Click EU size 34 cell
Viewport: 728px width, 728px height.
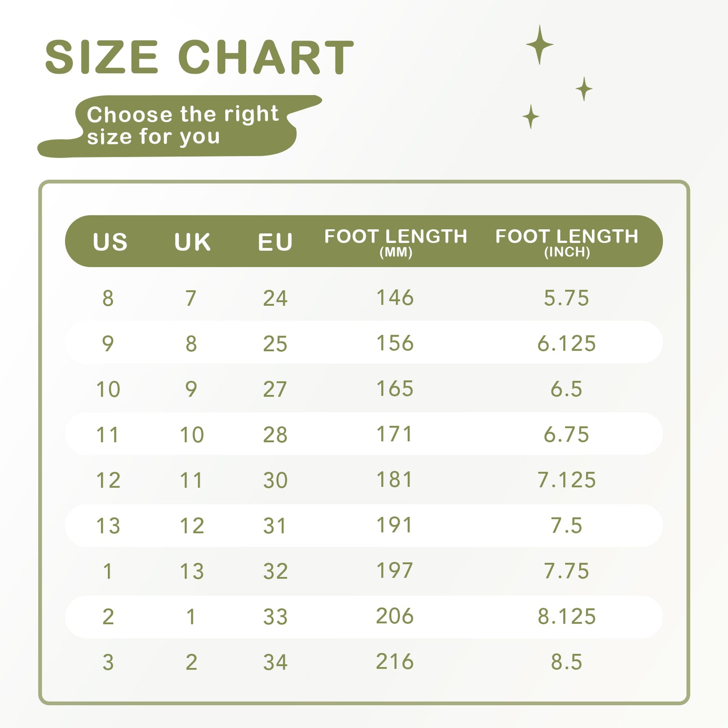click(275, 663)
